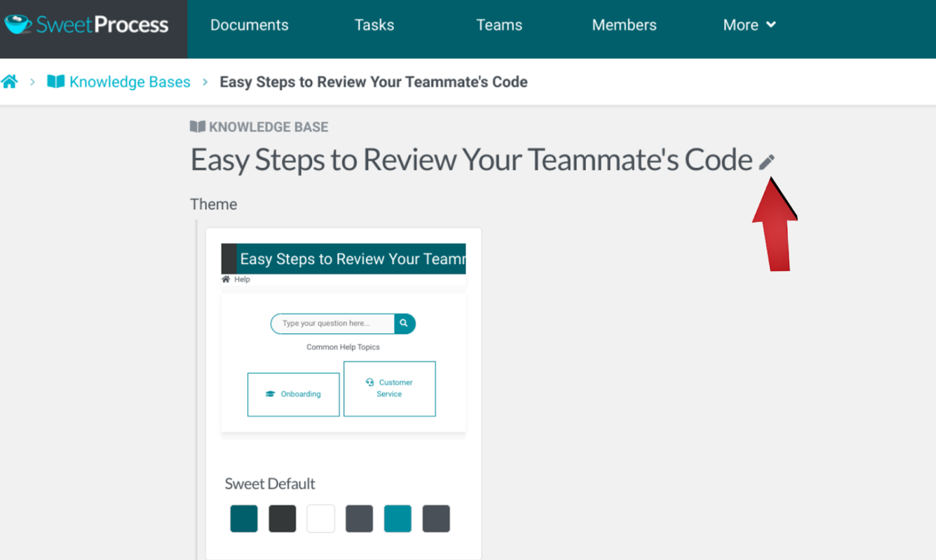
Task: Go to the Teams page
Action: 499,25
